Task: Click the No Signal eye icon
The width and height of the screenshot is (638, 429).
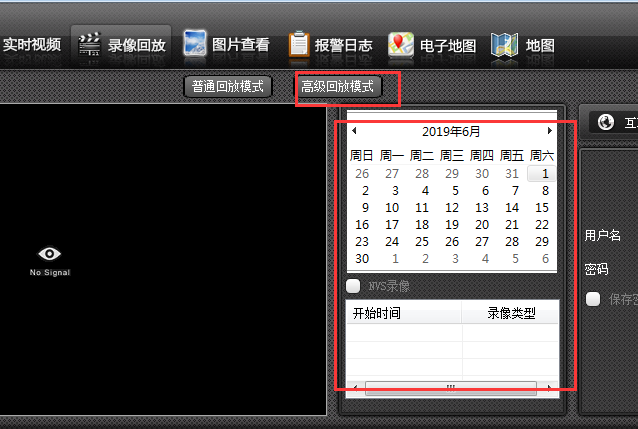Action: (50, 254)
